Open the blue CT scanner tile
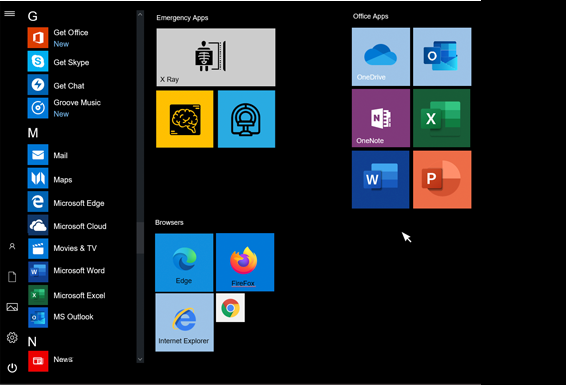The image size is (566, 385). [x=247, y=119]
